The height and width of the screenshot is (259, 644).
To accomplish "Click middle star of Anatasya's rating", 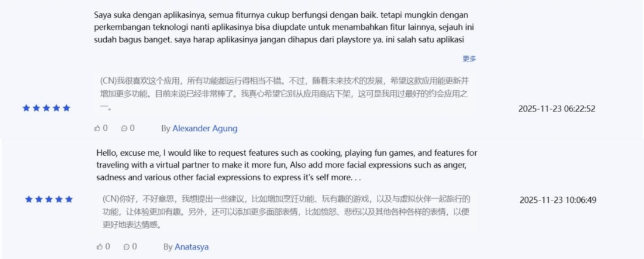I will 49,199.
